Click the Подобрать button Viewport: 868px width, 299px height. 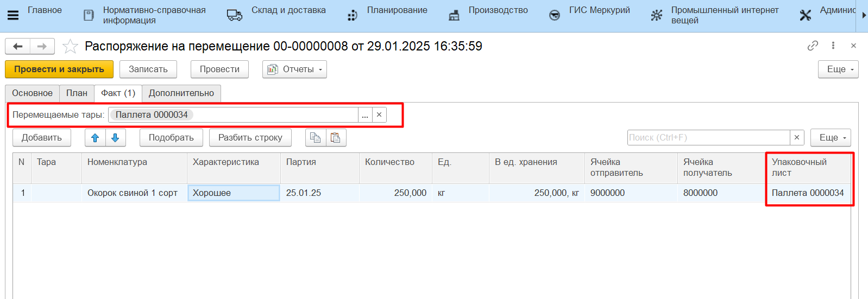coord(171,138)
